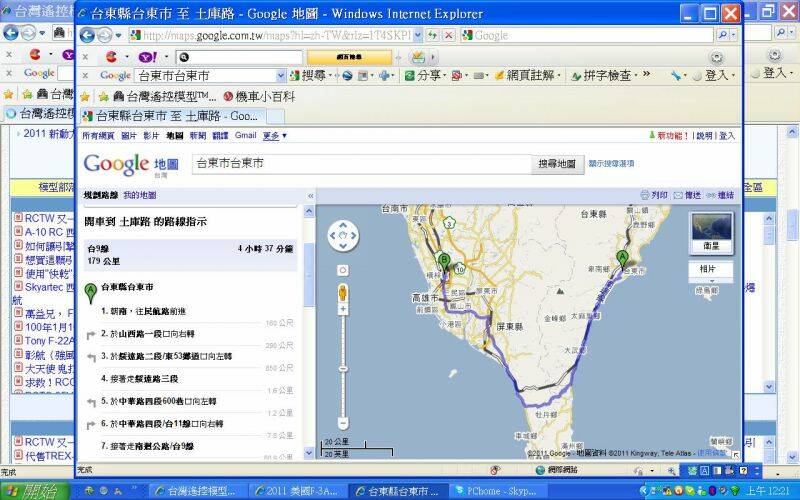The height and width of the screenshot is (500, 800).
Task: Click the Google Toolbar search (搜尋) button
Action: tap(310, 76)
